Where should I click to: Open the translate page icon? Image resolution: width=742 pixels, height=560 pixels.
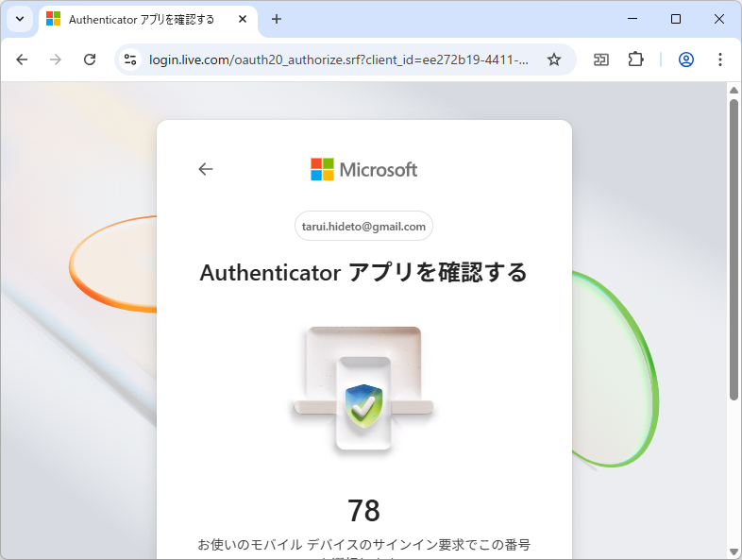[601, 59]
